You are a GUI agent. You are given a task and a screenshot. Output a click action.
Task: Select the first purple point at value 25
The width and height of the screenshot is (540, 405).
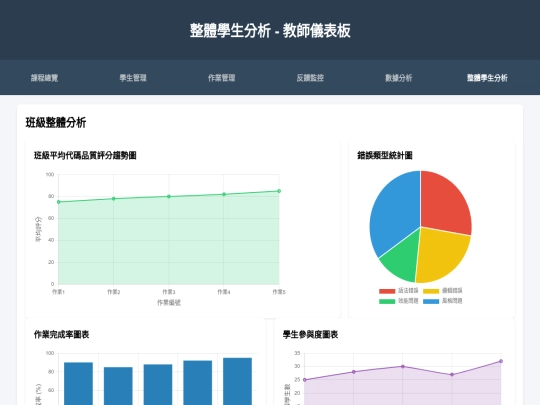tap(304, 380)
